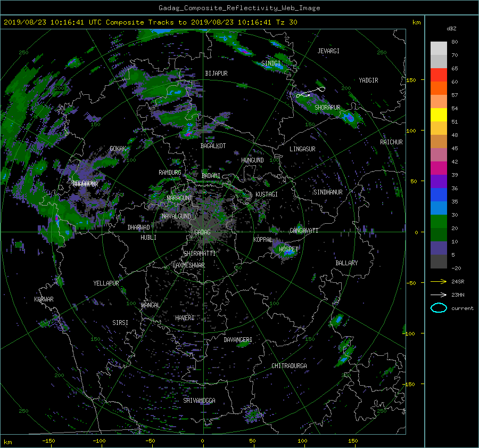This screenshot has width=479, height=448.
Task: Click the Gadag_Composite_Reflectivity_Web_Image title
Action: coord(239,8)
